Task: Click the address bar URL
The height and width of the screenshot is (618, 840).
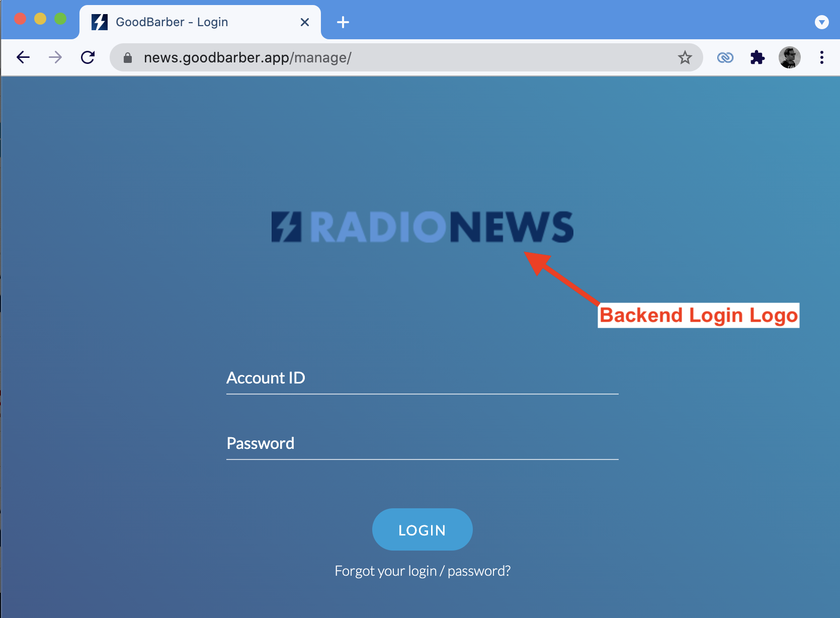Action: click(247, 57)
